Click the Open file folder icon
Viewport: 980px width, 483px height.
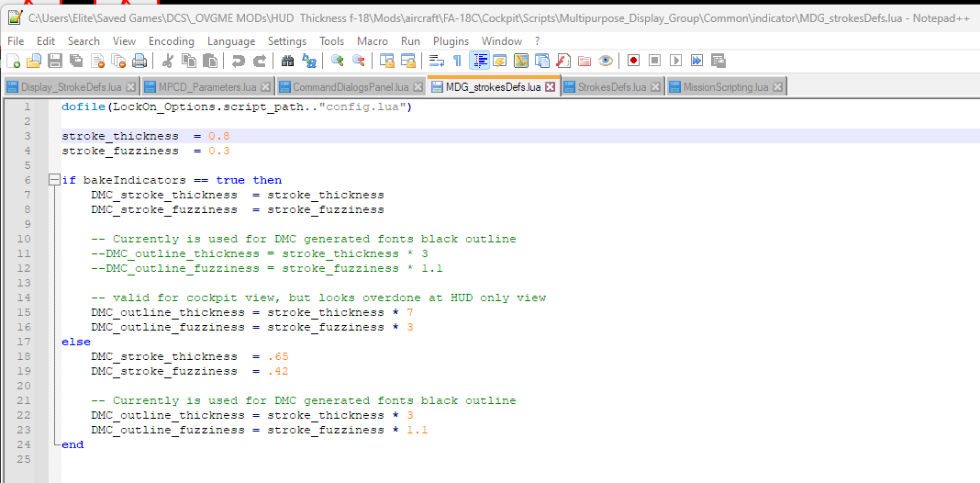point(34,61)
